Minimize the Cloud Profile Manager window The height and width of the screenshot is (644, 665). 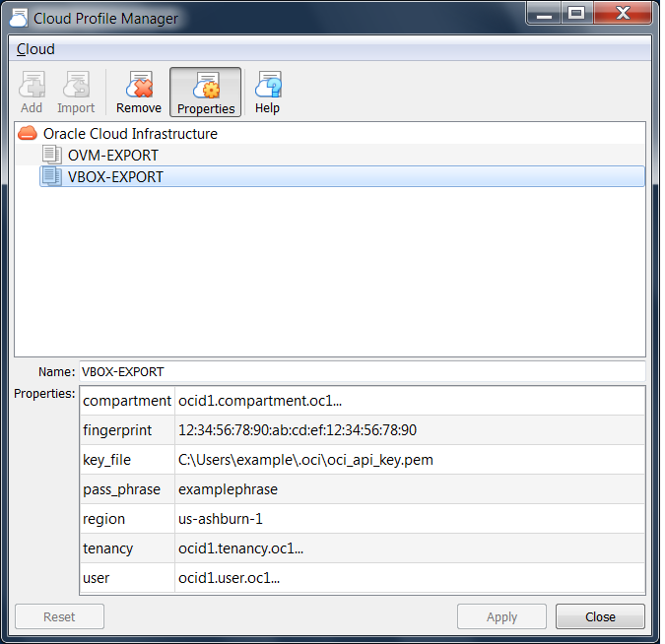point(544,14)
